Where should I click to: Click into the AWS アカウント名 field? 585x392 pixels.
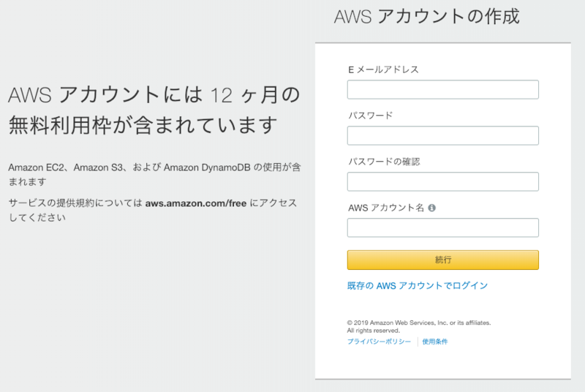[442, 227]
